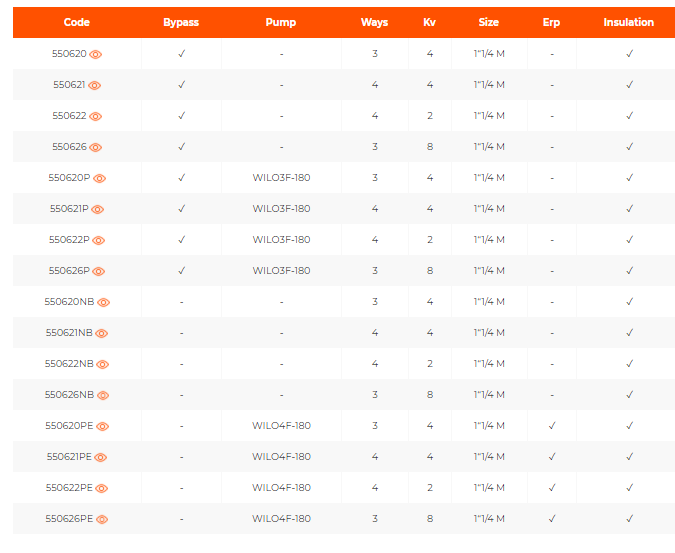Click the eye icon next to 550620
The image size is (675, 553).
tap(96, 54)
